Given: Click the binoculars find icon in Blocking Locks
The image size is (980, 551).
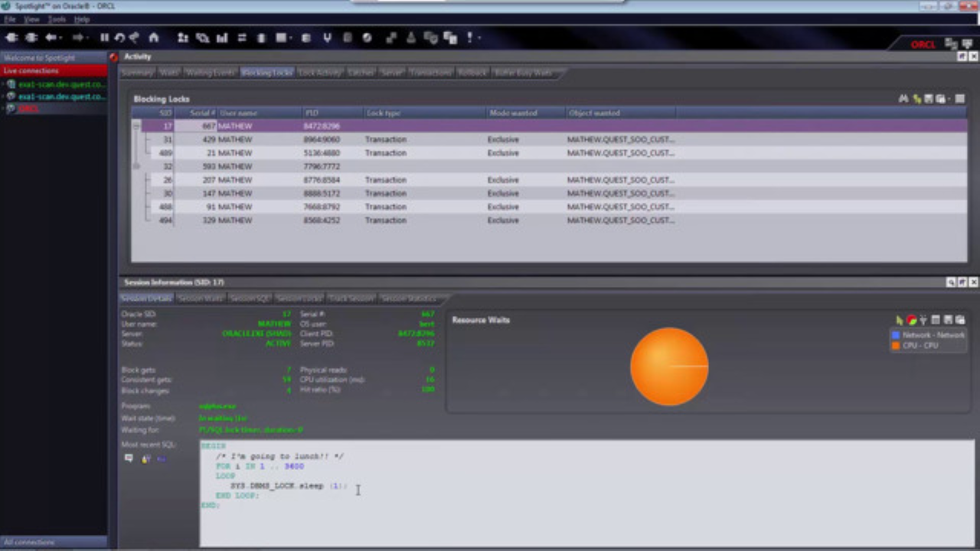Looking at the screenshot, I should pos(903,99).
